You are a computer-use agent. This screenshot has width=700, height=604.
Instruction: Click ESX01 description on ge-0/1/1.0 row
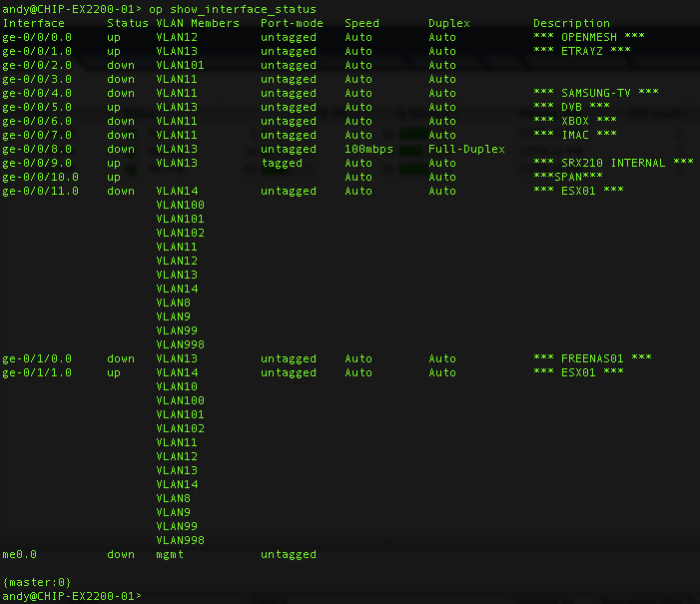pos(578,372)
